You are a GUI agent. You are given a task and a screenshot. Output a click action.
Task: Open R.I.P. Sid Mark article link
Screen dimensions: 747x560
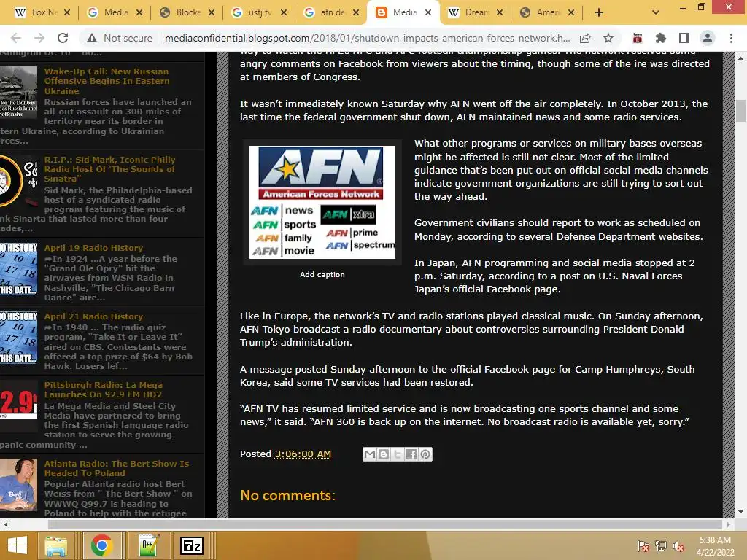point(110,169)
